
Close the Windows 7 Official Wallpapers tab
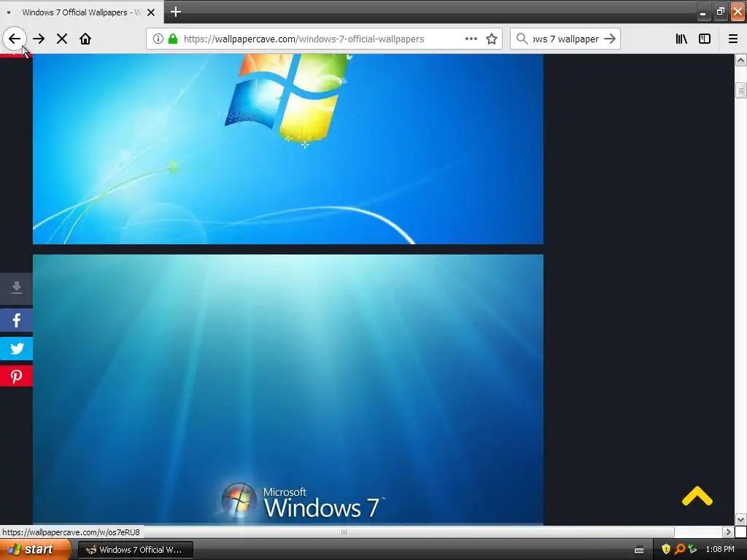(151, 12)
